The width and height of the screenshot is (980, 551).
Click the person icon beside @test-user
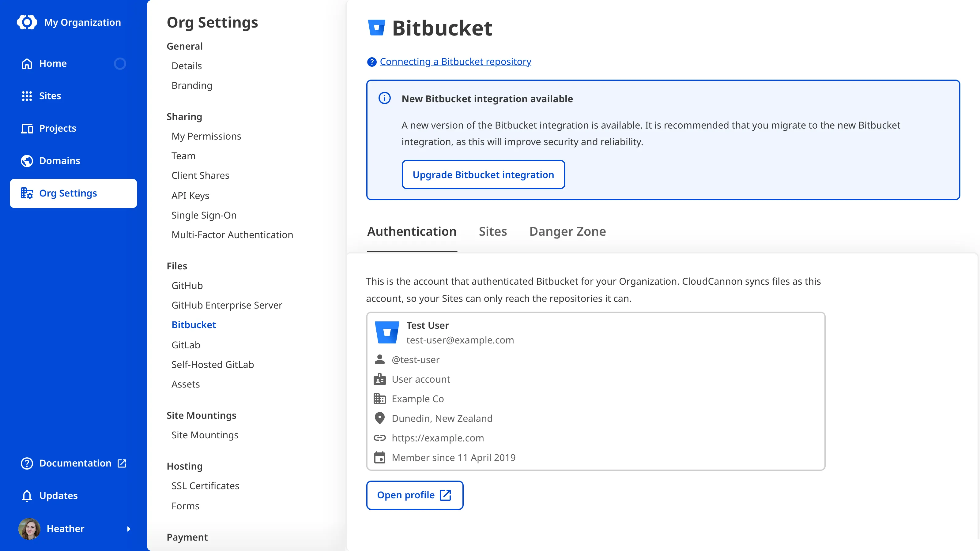tap(380, 359)
